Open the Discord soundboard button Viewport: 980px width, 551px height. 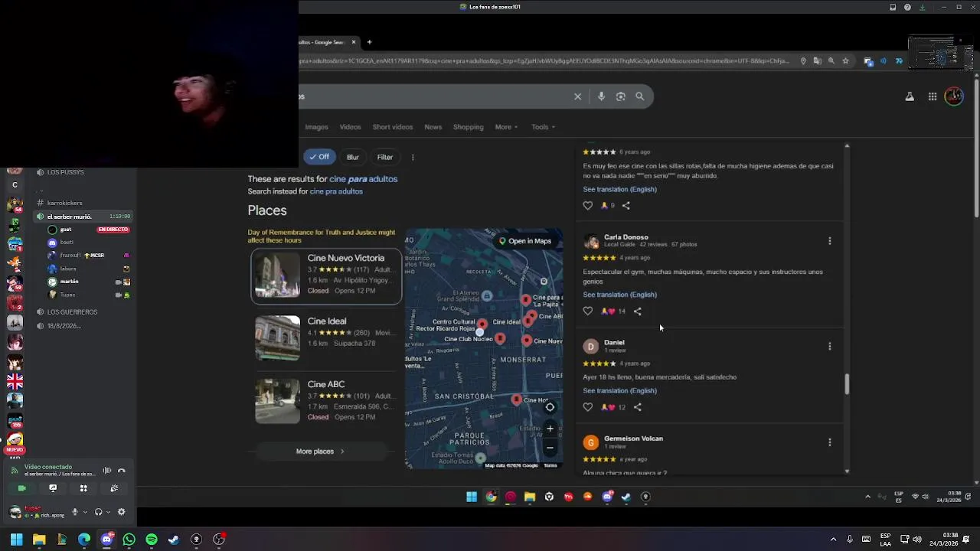(x=114, y=488)
